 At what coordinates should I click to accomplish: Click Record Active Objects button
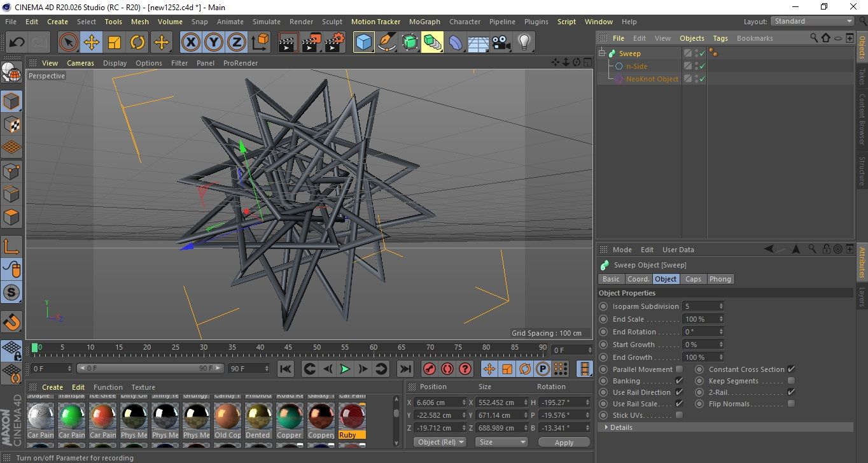430,369
